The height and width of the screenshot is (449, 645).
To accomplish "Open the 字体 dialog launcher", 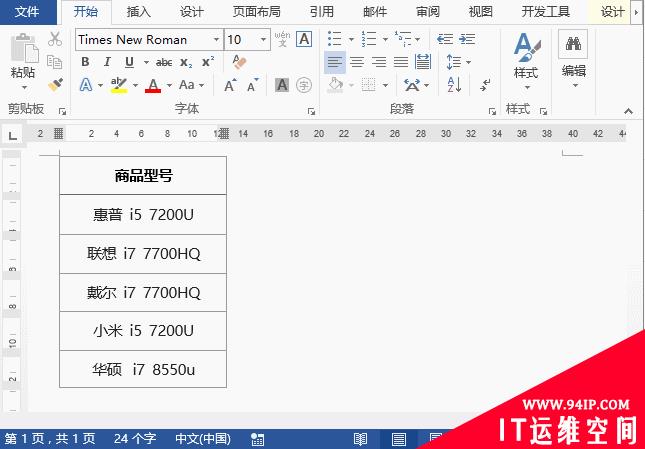I will click(x=311, y=111).
